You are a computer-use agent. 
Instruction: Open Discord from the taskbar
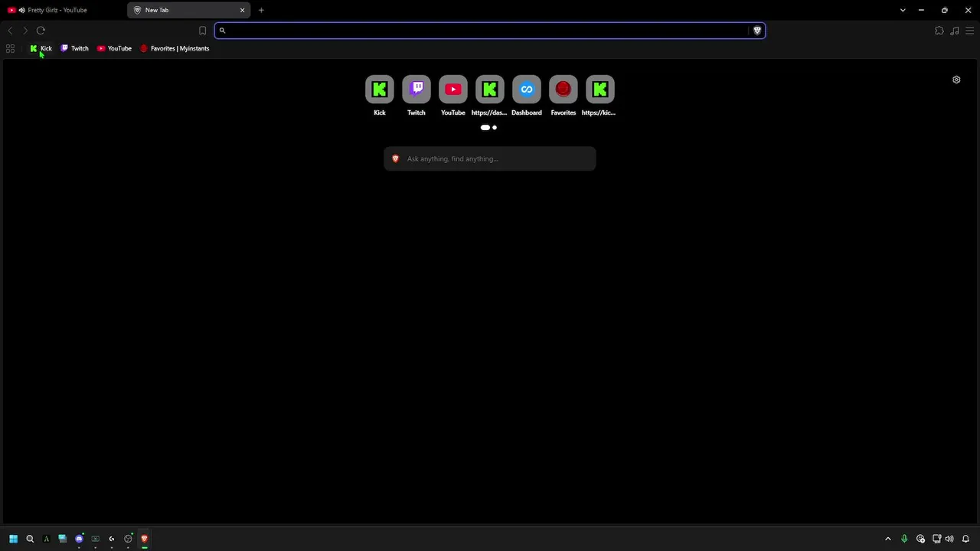click(x=79, y=539)
